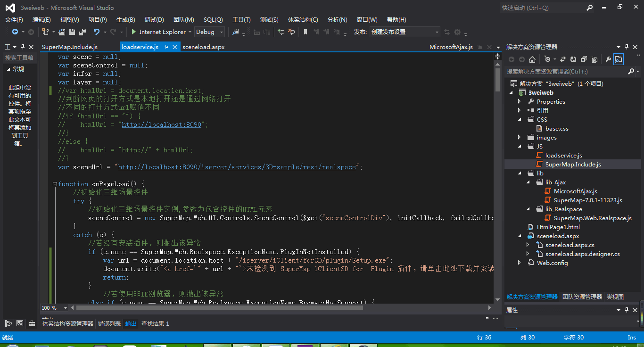644x347 pixels.
Task: Toggle Show All Files in Solution Explorer
Action: coord(594,59)
